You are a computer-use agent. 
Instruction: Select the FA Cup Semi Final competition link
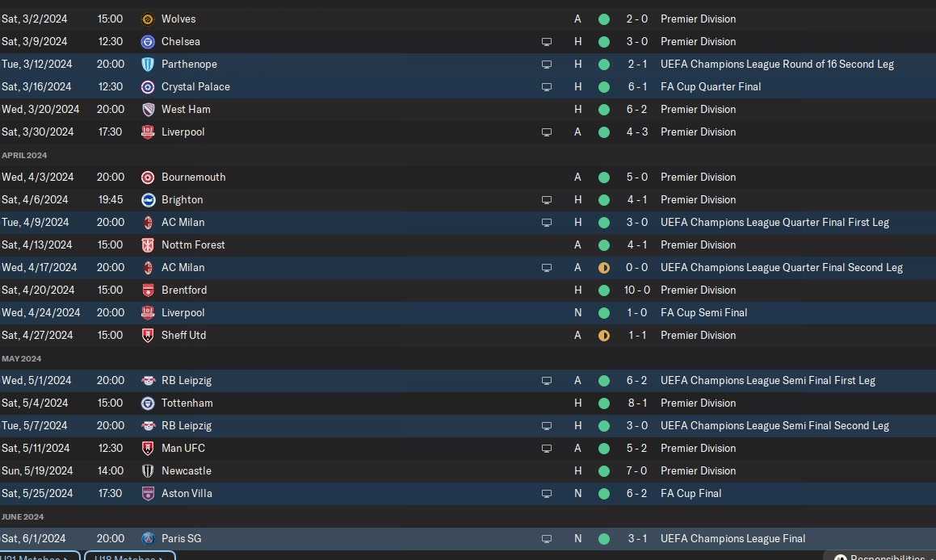click(x=703, y=312)
